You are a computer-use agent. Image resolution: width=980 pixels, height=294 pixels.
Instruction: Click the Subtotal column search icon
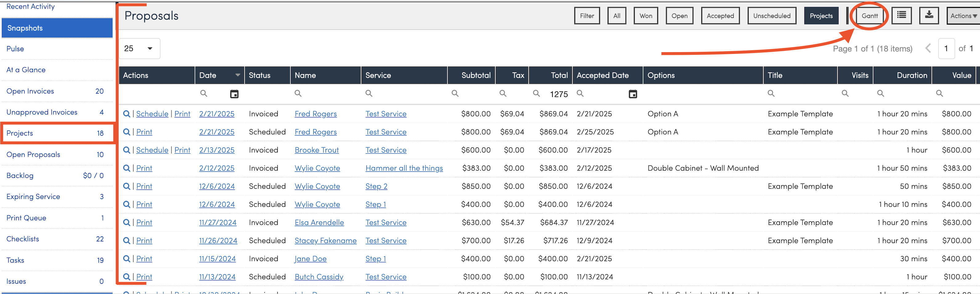click(455, 93)
